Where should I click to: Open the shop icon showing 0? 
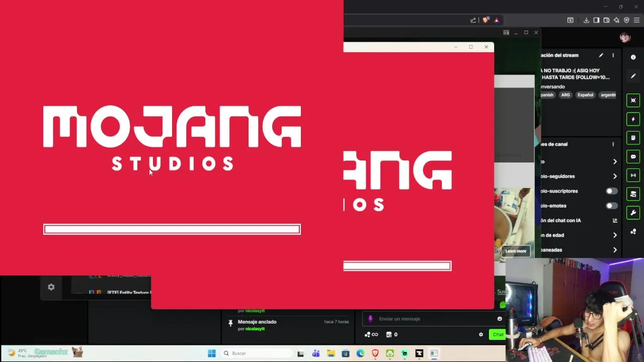tap(391, 334)
